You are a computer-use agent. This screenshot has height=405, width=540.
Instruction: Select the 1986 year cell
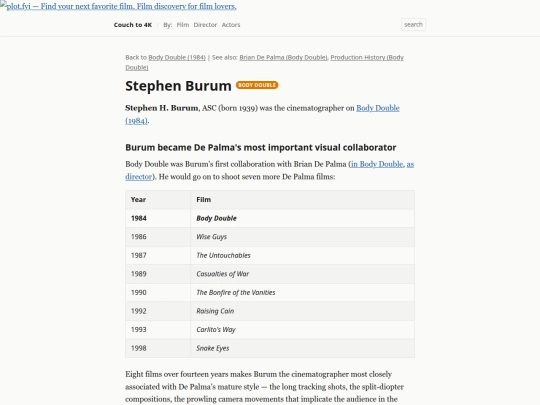pyautogui.click(x=158, y=237)
